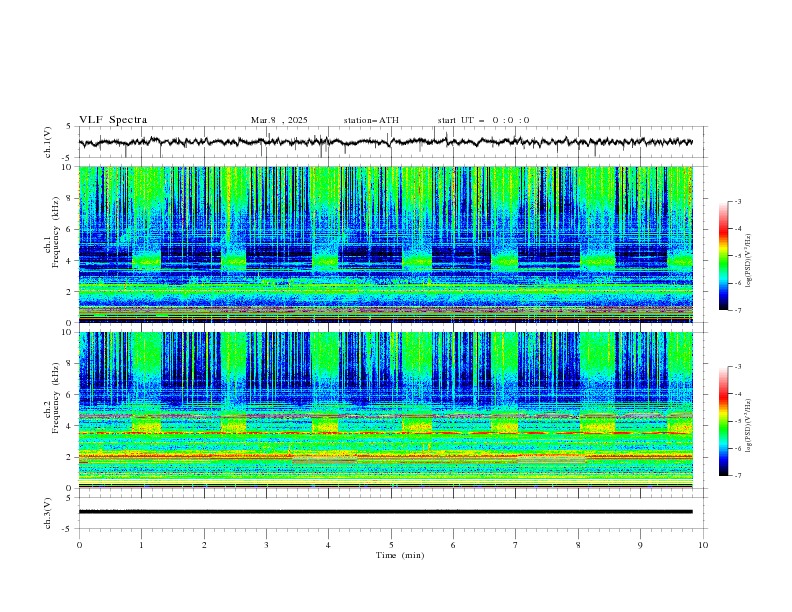
Task: Click the ch.1 voltage waveform trace
Action: point(385,142)
